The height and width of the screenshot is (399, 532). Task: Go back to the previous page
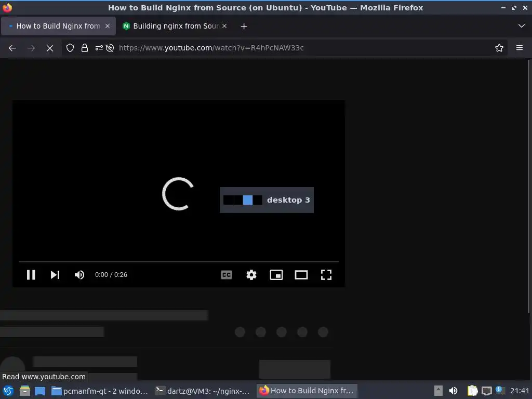click(x=12, y=48)
